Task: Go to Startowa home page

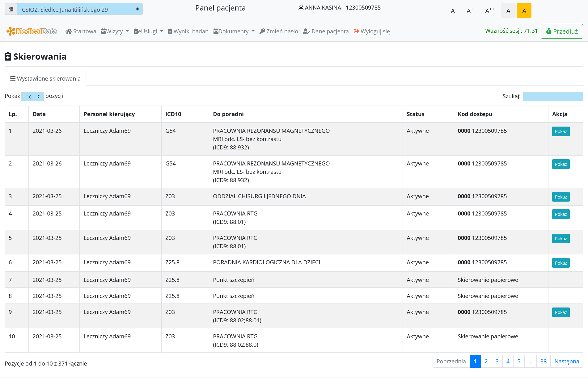Action: [x=81, y=31]
